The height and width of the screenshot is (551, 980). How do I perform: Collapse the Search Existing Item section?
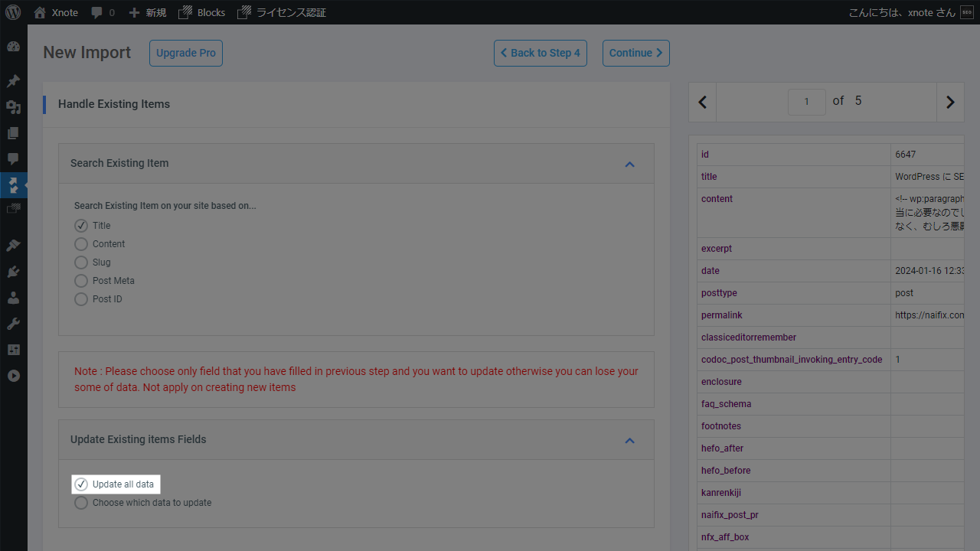(629, 164)
